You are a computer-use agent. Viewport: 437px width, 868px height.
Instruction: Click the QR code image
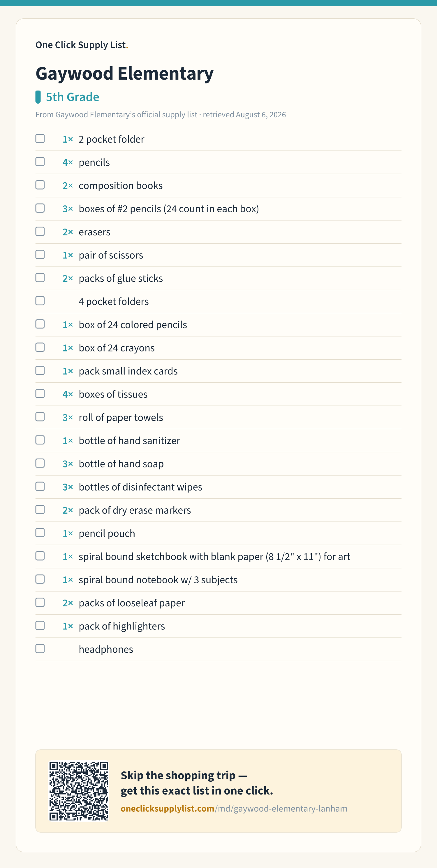point(79,791)
